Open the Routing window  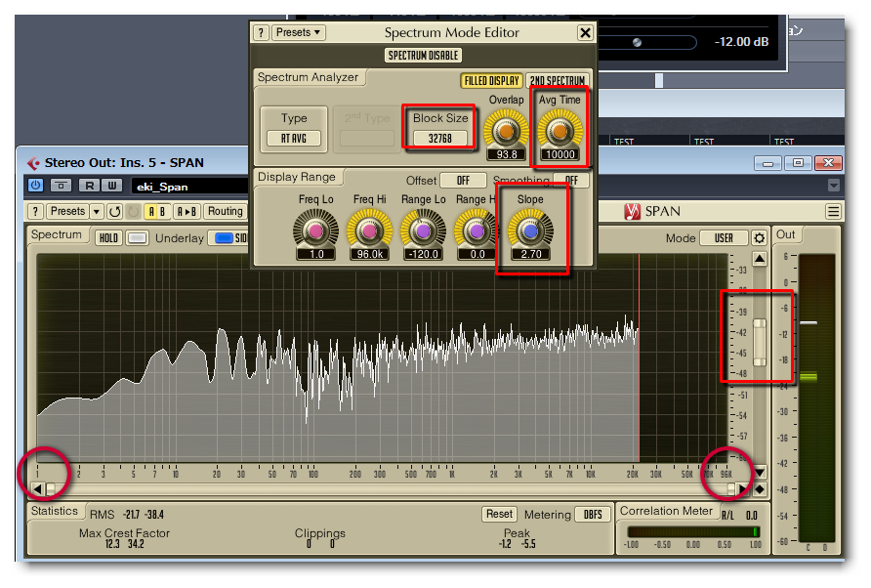225,211
